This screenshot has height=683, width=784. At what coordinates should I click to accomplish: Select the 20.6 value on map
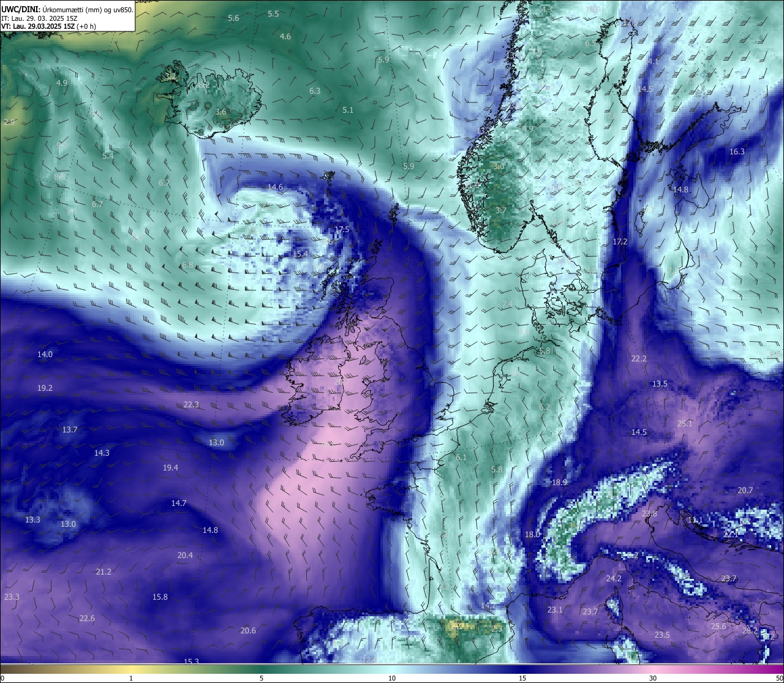(248, 631)
